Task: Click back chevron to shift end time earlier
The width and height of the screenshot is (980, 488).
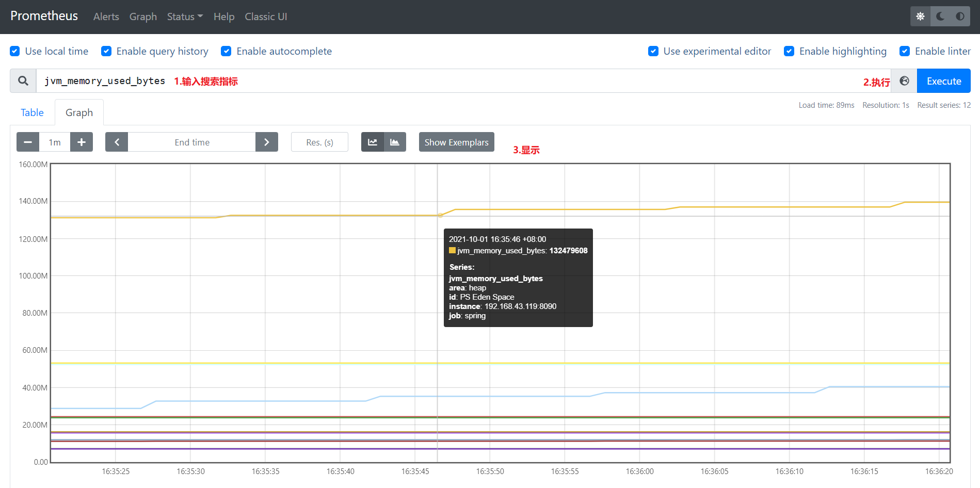Action: [x=116, y=142]
